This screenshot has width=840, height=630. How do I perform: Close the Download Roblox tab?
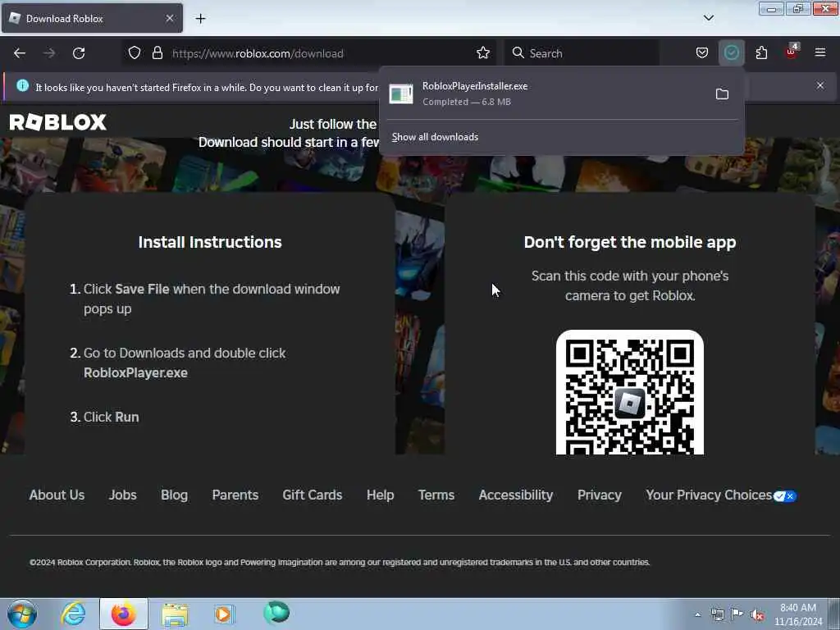[169, 18]
